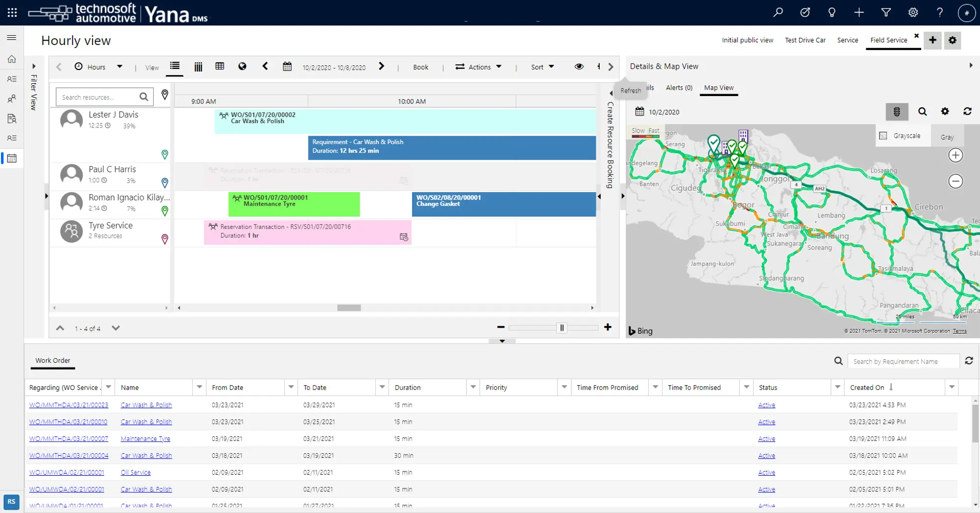Screen dimensions: 980x513
Task: Refresh the map view
Action: 967,112
